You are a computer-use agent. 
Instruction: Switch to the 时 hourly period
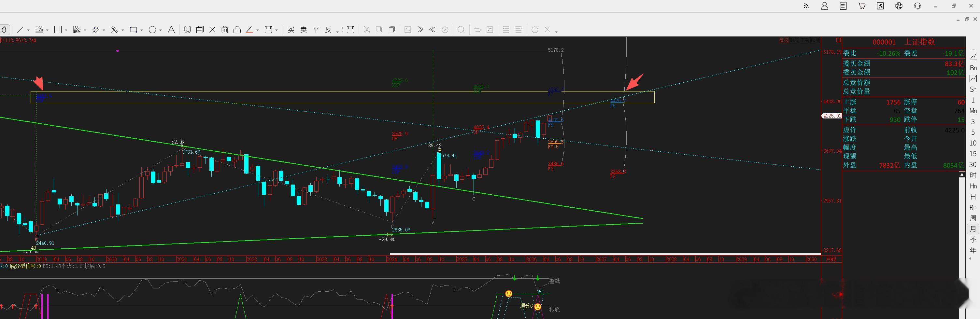[x=973, y=175]
